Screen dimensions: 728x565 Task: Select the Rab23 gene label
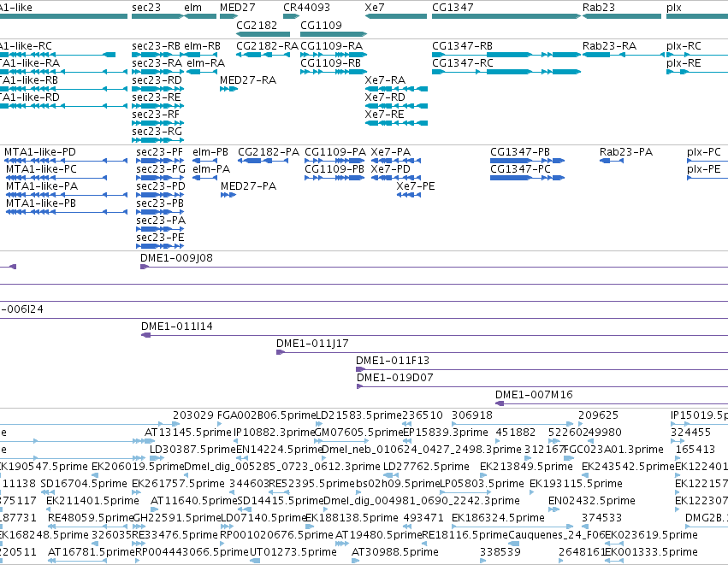click(x=599, y=8)
